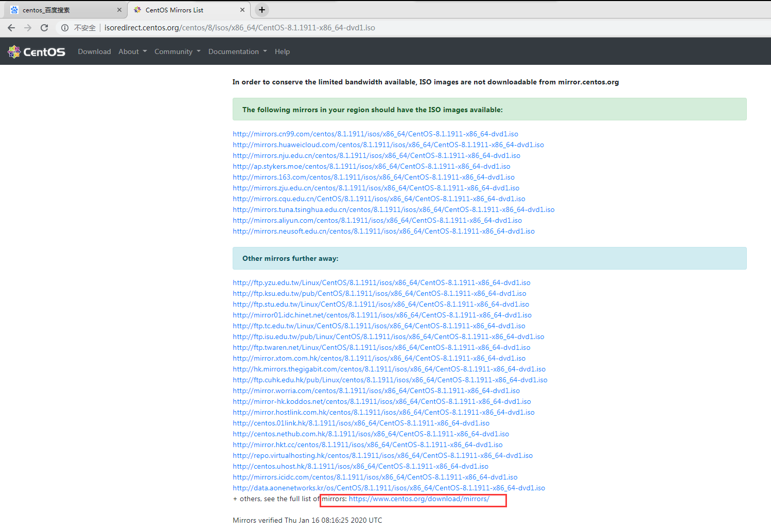Open the mirror.xtom.com.hk ISO link

click(379, 358)
